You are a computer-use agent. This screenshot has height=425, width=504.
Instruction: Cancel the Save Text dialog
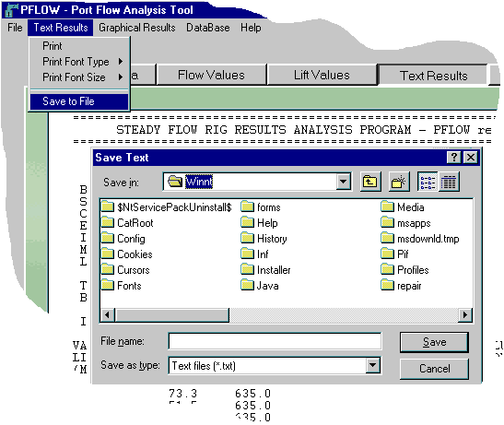(x=434, y=369)
